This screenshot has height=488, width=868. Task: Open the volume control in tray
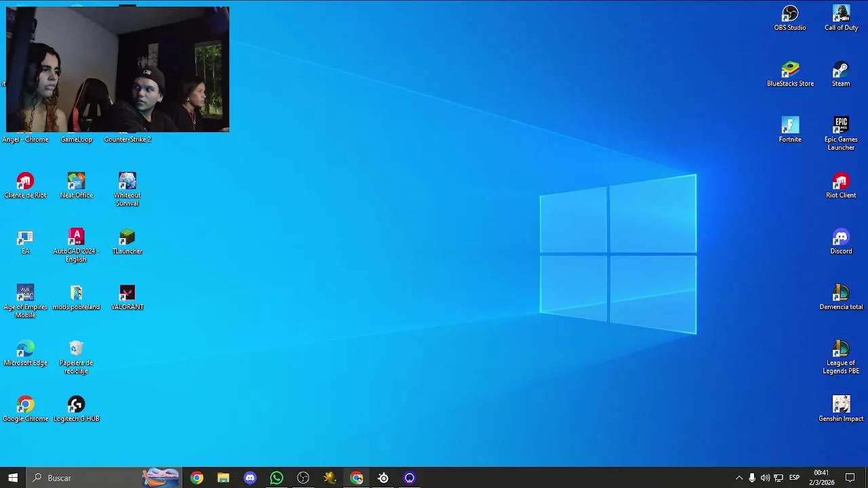pyautogui.click(x=765, y=478)
